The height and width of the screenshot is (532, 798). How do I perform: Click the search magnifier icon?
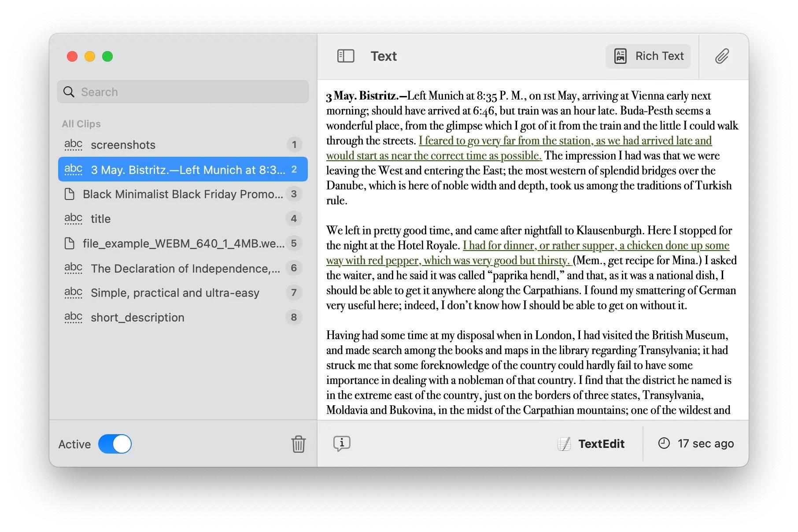click(x=69, y=92)
